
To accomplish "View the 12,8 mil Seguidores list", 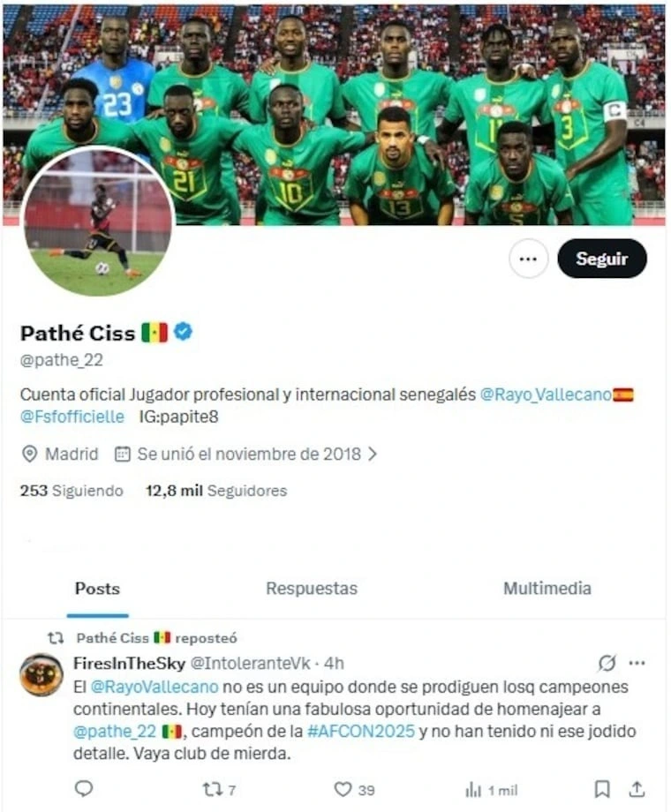I will [216, 491].
